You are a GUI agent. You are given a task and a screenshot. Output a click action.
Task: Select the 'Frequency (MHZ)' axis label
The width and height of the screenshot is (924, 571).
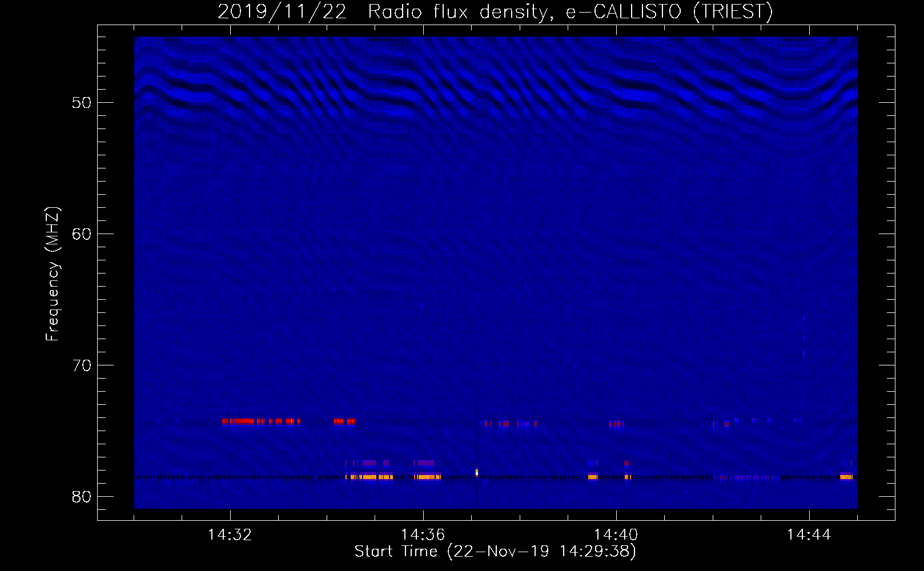pyautogui.click(x=52, y=274)
